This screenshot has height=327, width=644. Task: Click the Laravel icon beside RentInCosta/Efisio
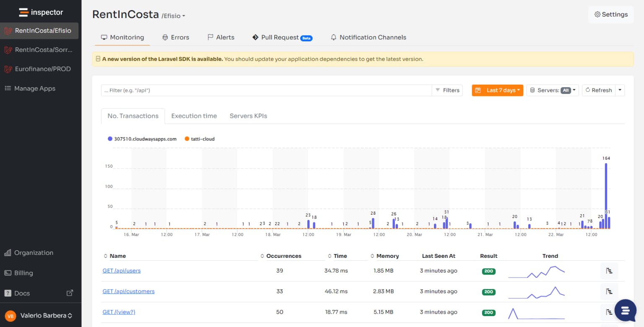tap(8, 31)
